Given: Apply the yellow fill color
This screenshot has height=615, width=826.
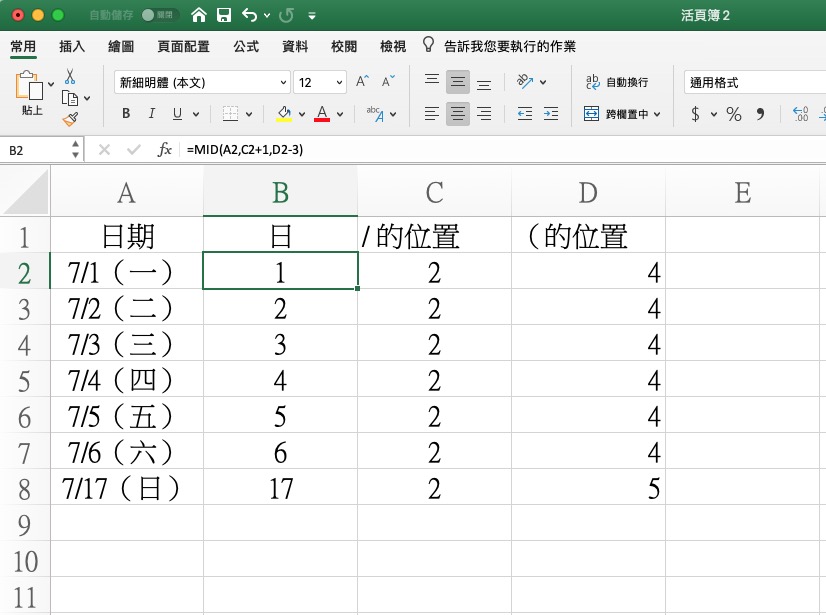Looking at the screenshot, I should point(284,113).
